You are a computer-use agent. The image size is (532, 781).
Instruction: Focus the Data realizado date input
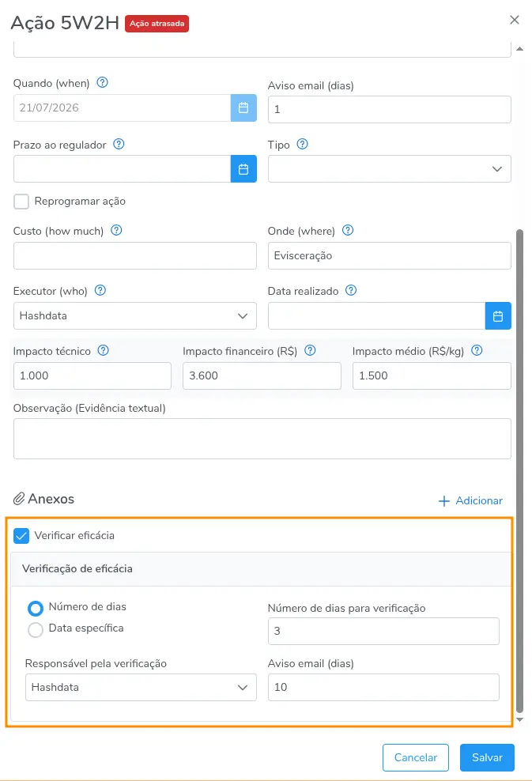(376, 315)
